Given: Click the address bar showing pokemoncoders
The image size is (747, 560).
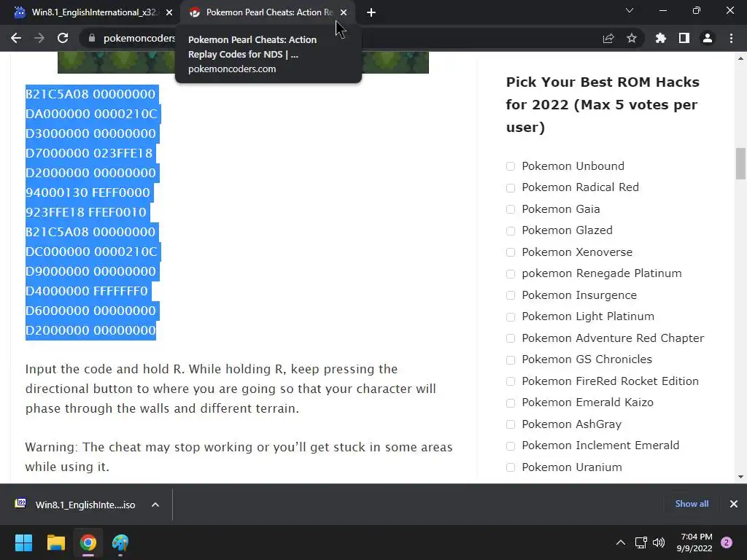Looking at the screenshot, I should (x=139, y=38).
